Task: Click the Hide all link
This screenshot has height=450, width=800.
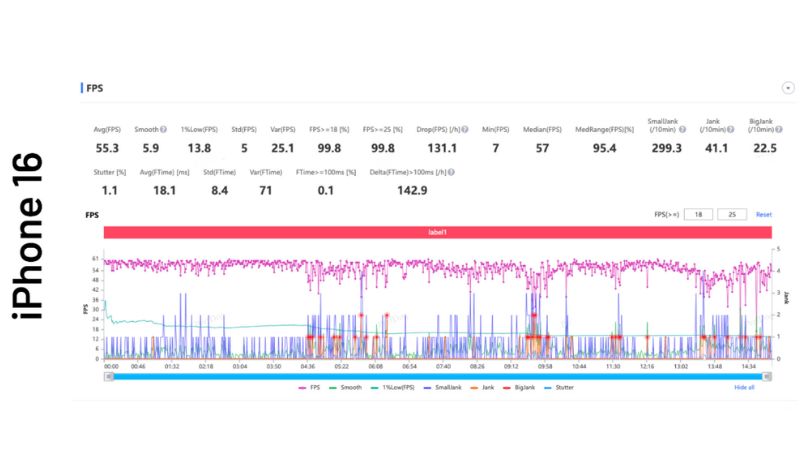Action: pos(744,388)
